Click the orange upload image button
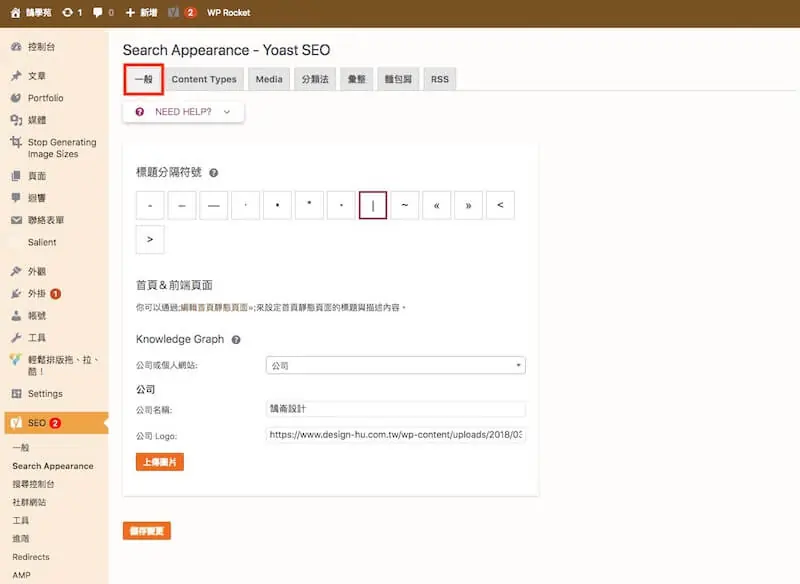The width and height of the screenshot is (800, 584). 160,462
